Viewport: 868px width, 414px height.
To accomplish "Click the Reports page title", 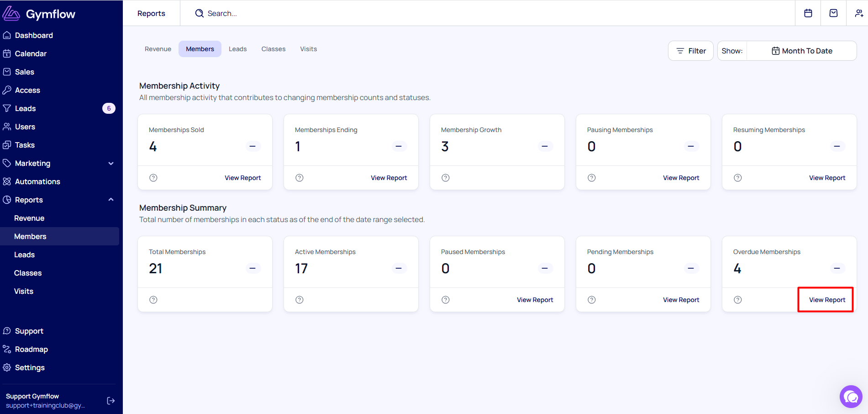I will [151, 13].
